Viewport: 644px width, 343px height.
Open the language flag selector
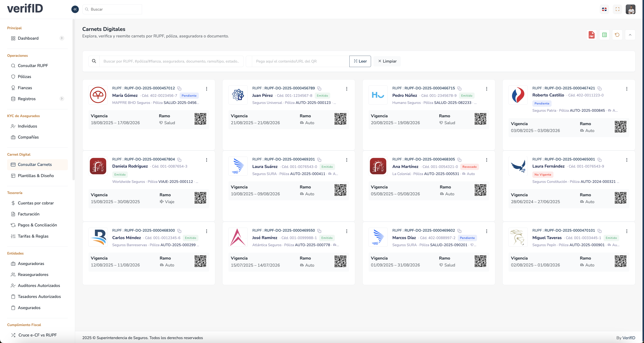point(604,9)
